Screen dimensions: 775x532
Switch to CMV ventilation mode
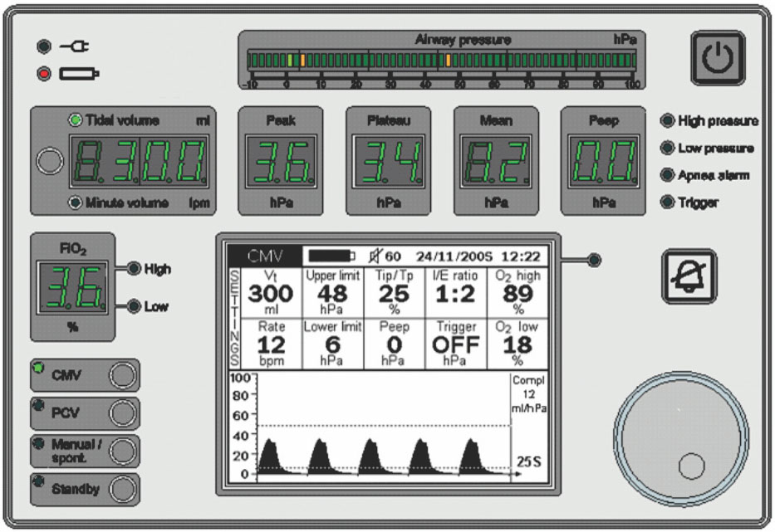(x=122, y=375)
